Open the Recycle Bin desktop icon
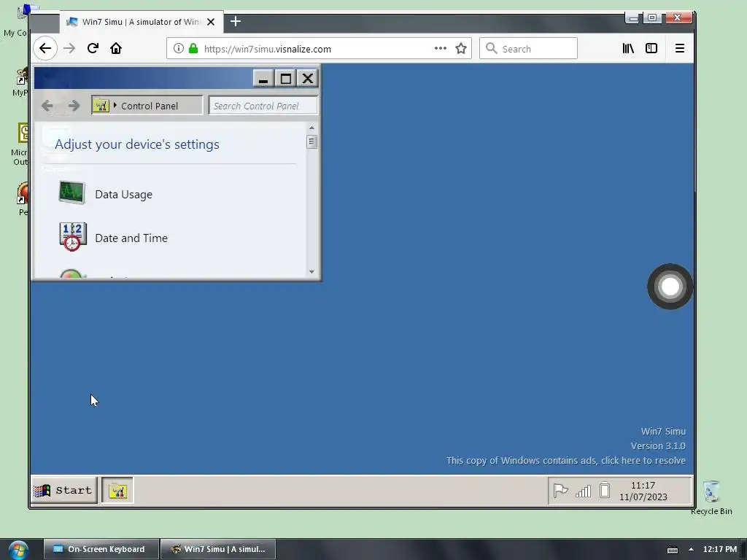Viewport: 747px width, 560px height. pos(711,497)
